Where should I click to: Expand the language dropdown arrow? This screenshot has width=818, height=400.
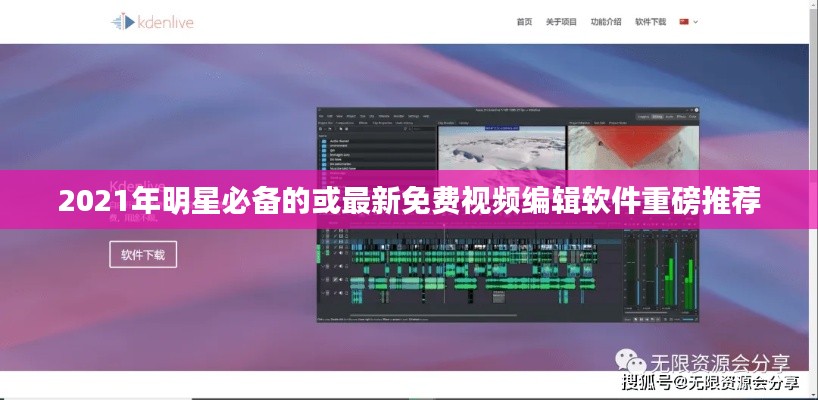[695, 21]
